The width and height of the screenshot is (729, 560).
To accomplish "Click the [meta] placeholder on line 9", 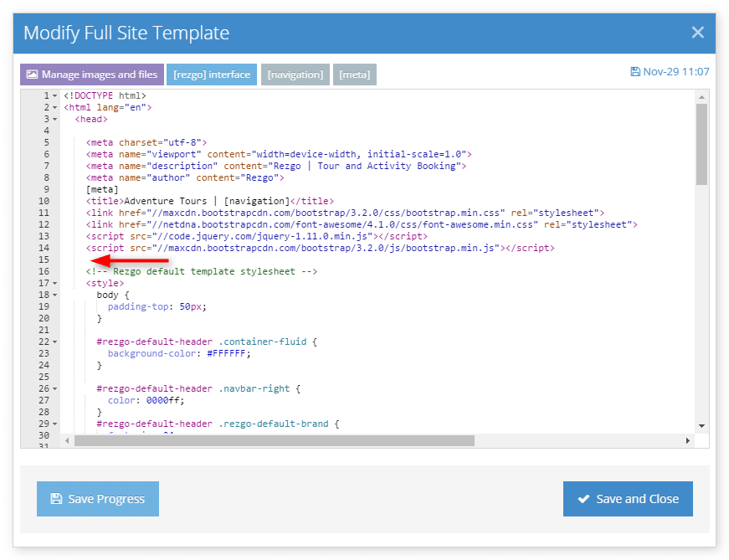I will [x=102, y=189].
